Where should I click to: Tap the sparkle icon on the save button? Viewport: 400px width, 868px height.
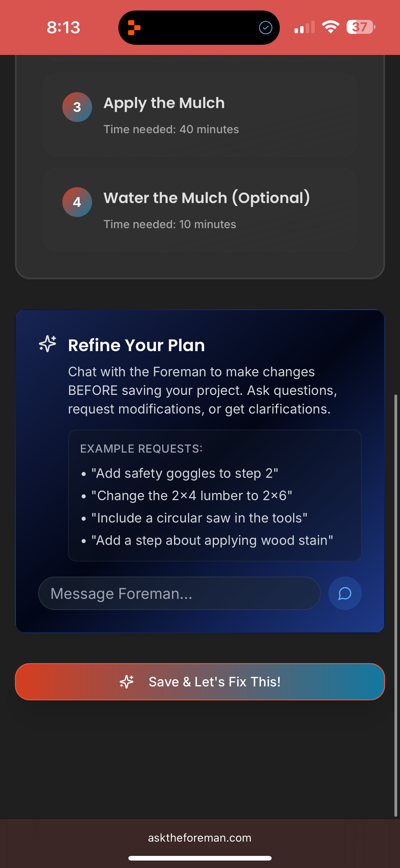pyautogui.click(x=127, y=681)
